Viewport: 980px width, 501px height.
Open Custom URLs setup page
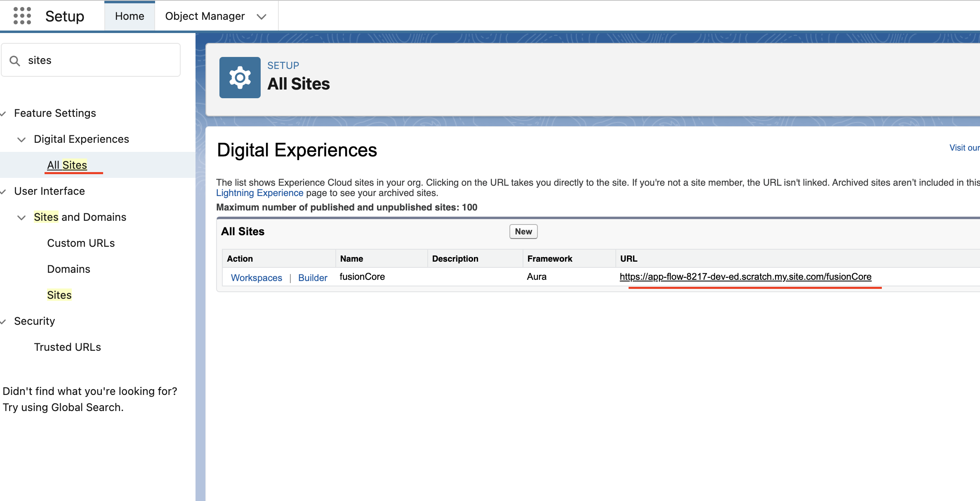coord(81,243)
